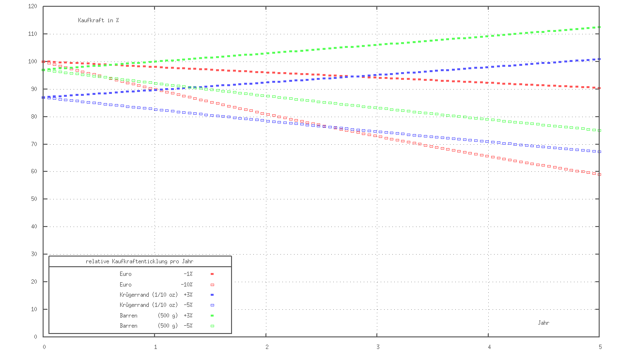Click the legend title 'relative Kaufkraftenticklung pro Jahr'
The image size is (620, 364).
[x=139, y=261]
